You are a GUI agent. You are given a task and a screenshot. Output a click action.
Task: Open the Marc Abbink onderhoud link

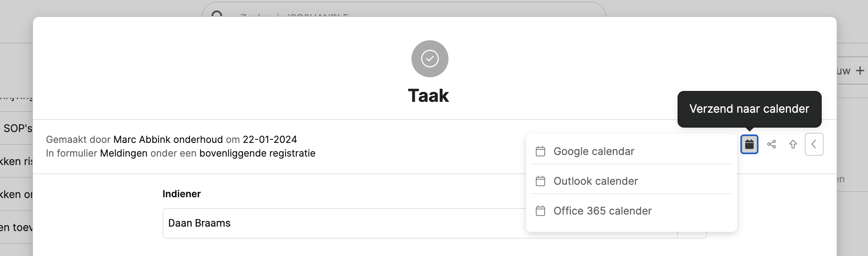click(168, 140)
